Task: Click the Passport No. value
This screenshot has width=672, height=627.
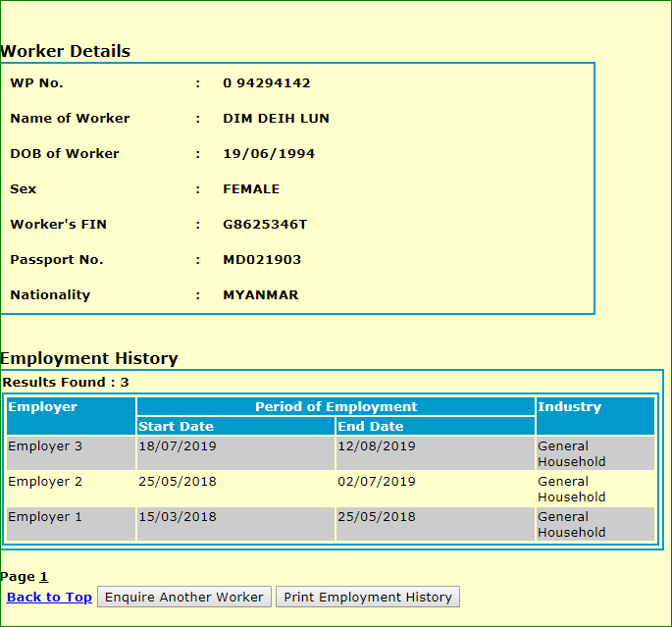Action: (262, 260)
